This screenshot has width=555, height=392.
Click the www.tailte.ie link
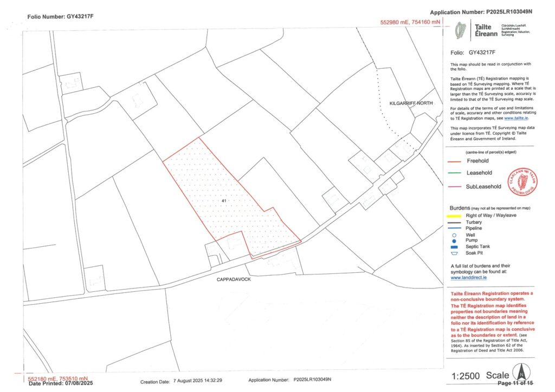pos(516,118)
